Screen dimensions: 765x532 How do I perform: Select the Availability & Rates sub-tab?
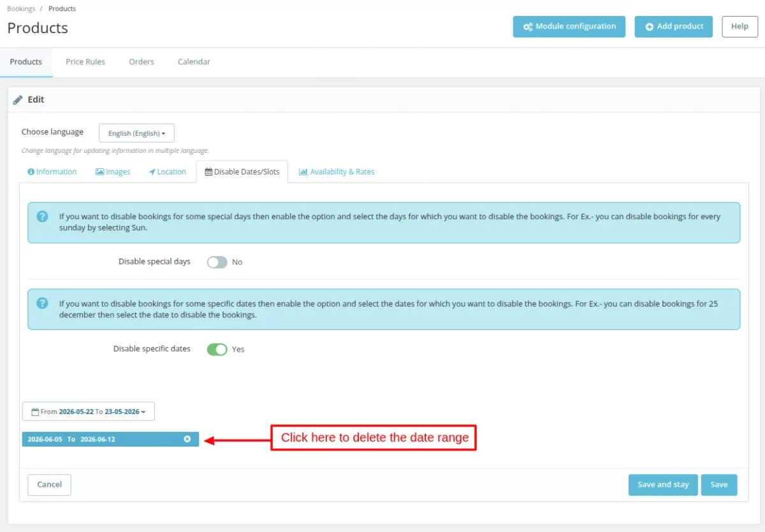337,172
